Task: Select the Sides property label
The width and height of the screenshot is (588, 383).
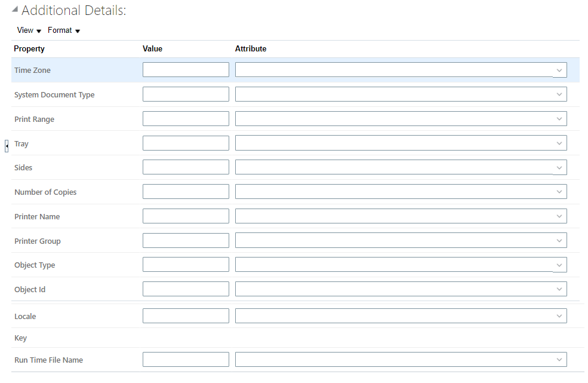Action: 23,168
